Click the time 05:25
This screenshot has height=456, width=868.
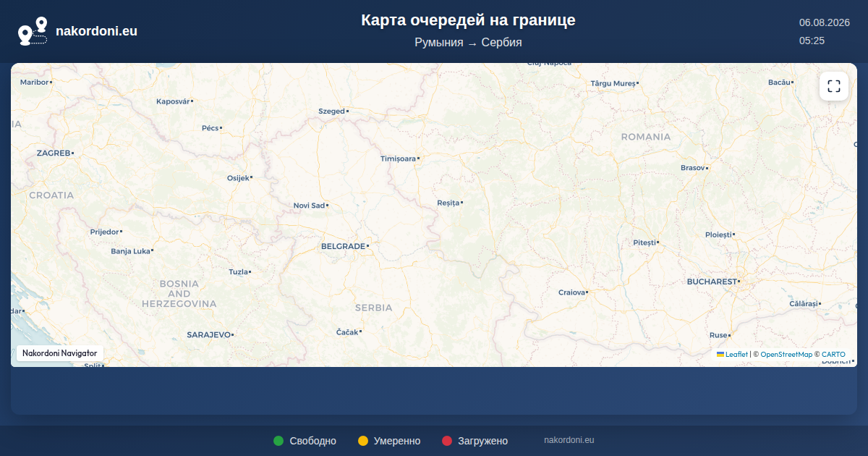pos(812,41)
